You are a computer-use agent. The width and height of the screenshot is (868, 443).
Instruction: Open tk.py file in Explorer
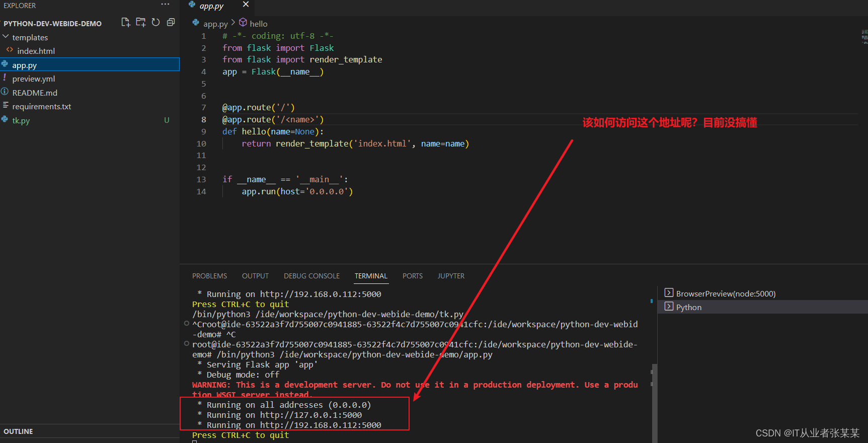pyautogui.click(x=21, y=120)
